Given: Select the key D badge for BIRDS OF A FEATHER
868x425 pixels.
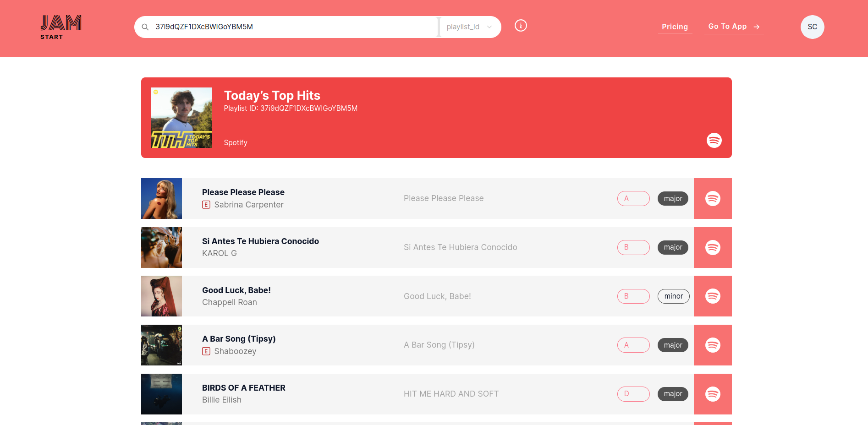Looking at the screenshot, I should tap(633, 394).
